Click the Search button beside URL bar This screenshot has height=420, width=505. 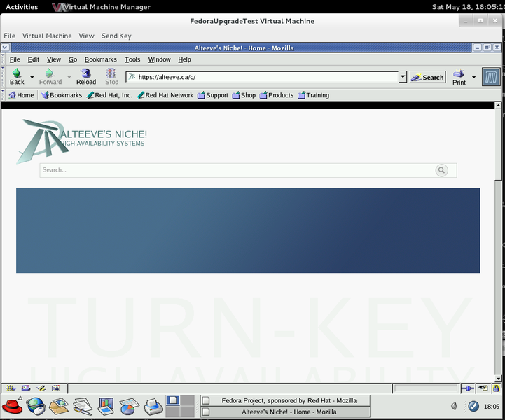(427, 78)
